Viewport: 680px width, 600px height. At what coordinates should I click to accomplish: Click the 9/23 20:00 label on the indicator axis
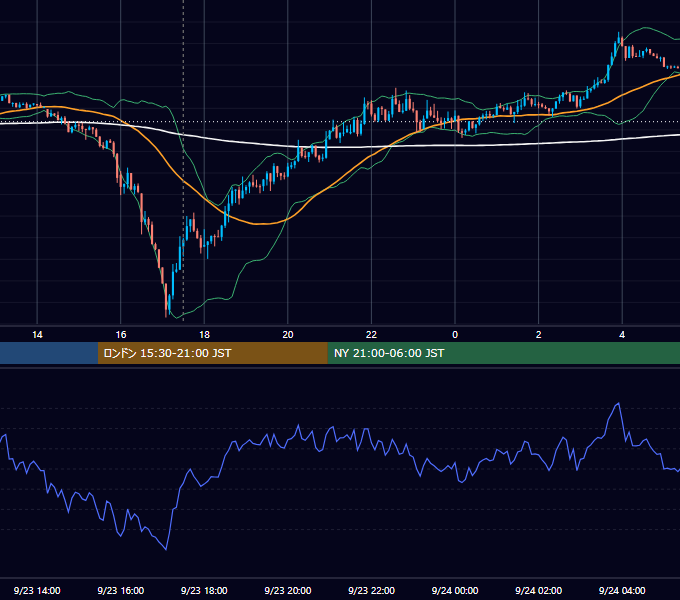pos(288,590)
